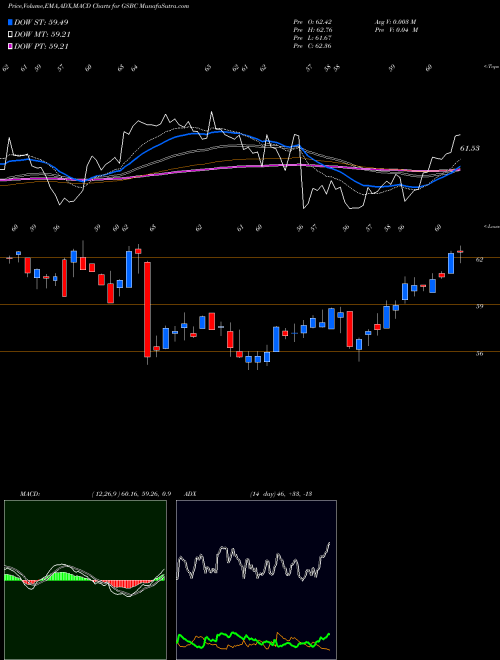This screenshot has width=500, height=660.
Task: Select the 'DOW ST: 59.49' legend text
Action: [x=41, y=22]
